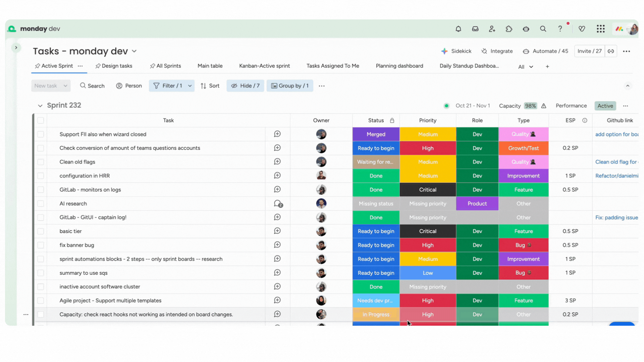Open the Filter dropdown arrow
Image resolution: width=644 pixels, height=362 pixels.
point(190,86)
